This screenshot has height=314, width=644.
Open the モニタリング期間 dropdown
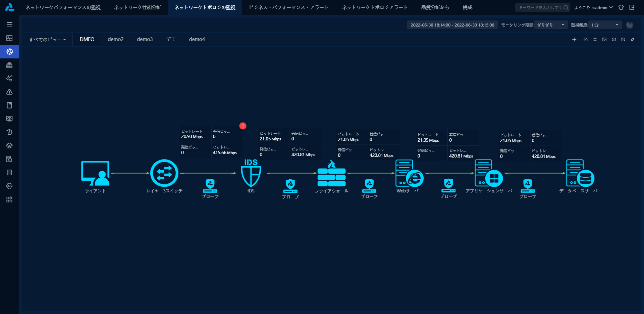click(x=550, y=25)
